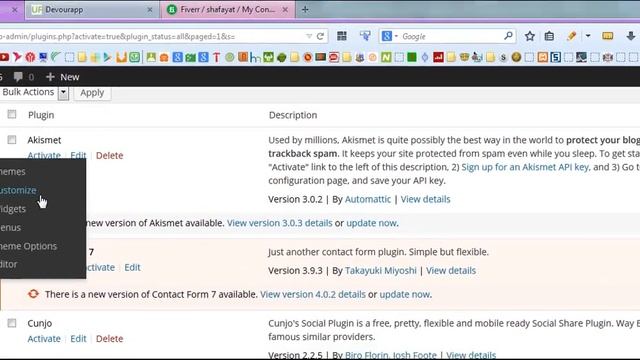Tick the select-all checkbox beside the Plugin header
Screen dimensions: 640x360
pyautogui.click(x=12, y=114)
